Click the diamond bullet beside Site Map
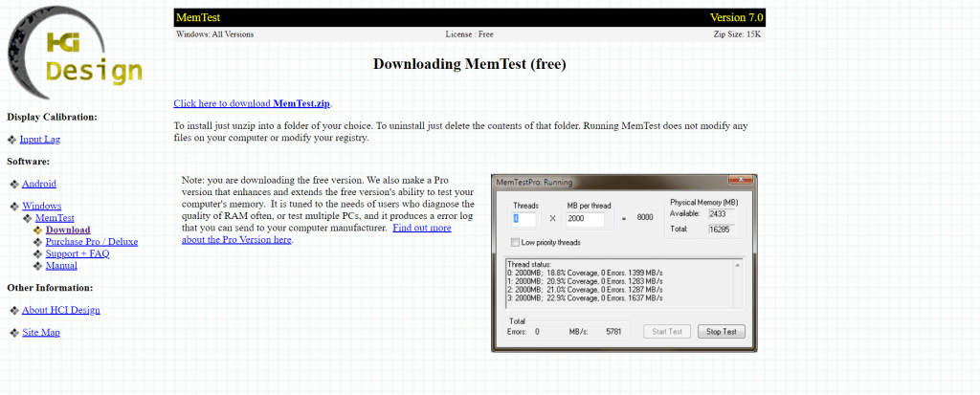This screenshot has width=980, height=395. [x=14, y=333]
